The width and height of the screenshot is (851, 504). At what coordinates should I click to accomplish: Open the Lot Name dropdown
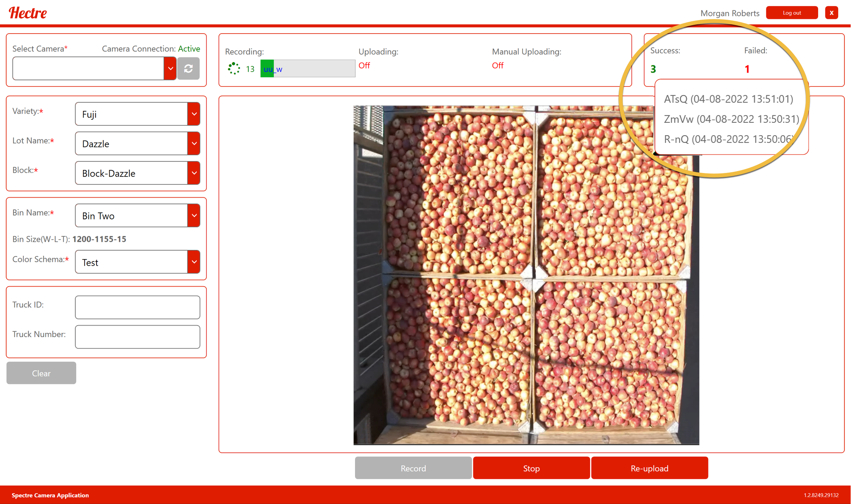pos(194,144)
